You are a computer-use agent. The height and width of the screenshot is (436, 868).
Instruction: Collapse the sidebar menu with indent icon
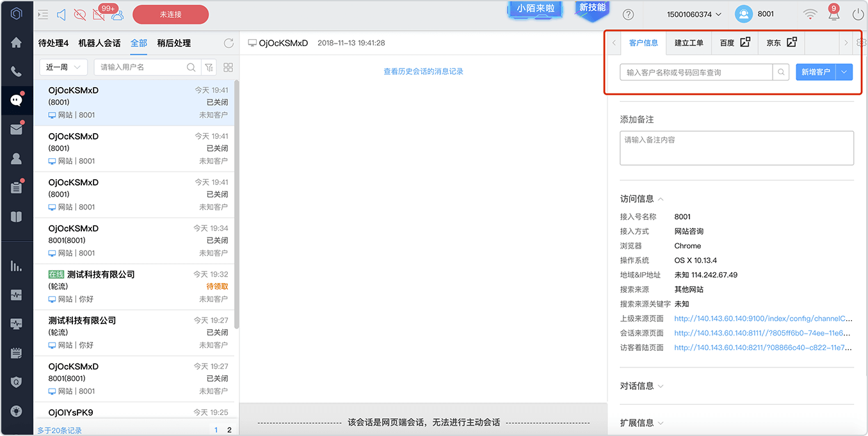coord(43,14)
